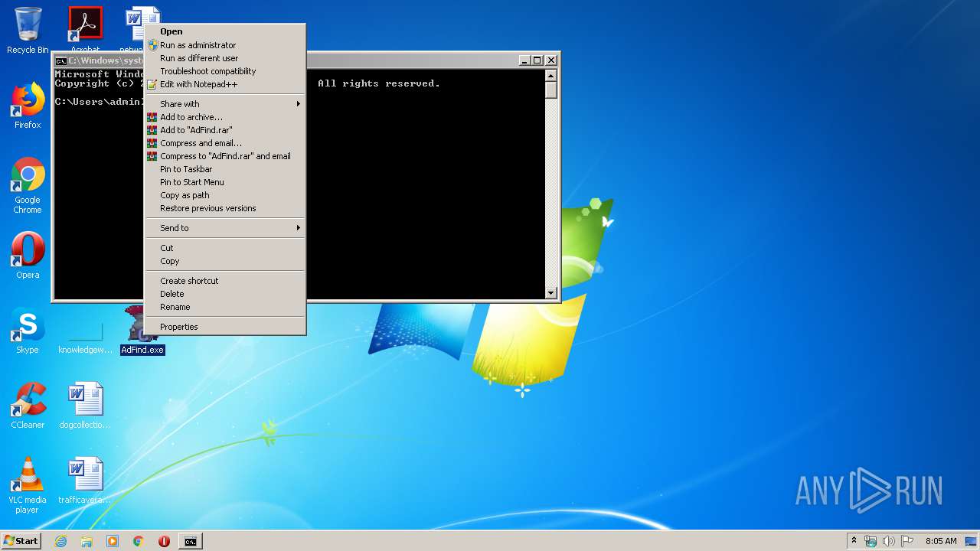Screen dimensions: 980x551
Task: Open network tray icon
Action: (871, 541)
